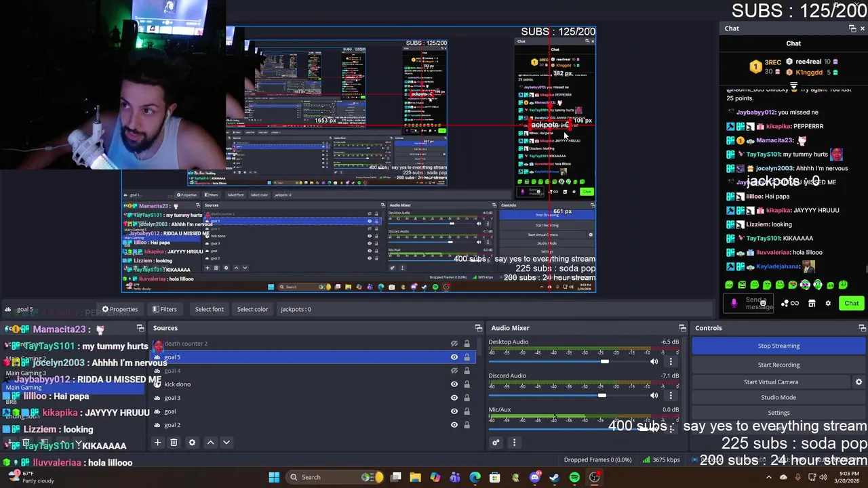The image size is (868, 488).
Task: Open File Explorer from taskbar
Action: 415,477
